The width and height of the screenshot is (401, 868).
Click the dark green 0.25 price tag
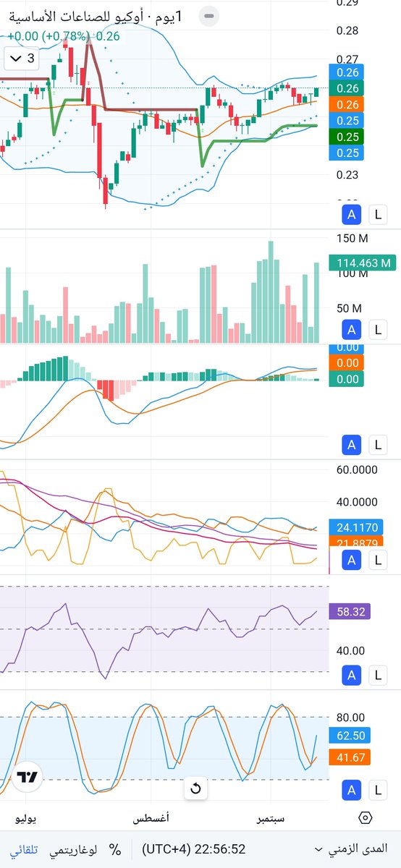347,136
